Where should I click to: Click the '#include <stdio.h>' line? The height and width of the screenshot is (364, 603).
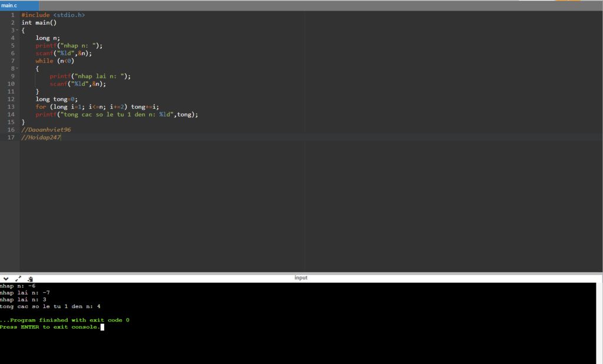(x=53, y=15)
